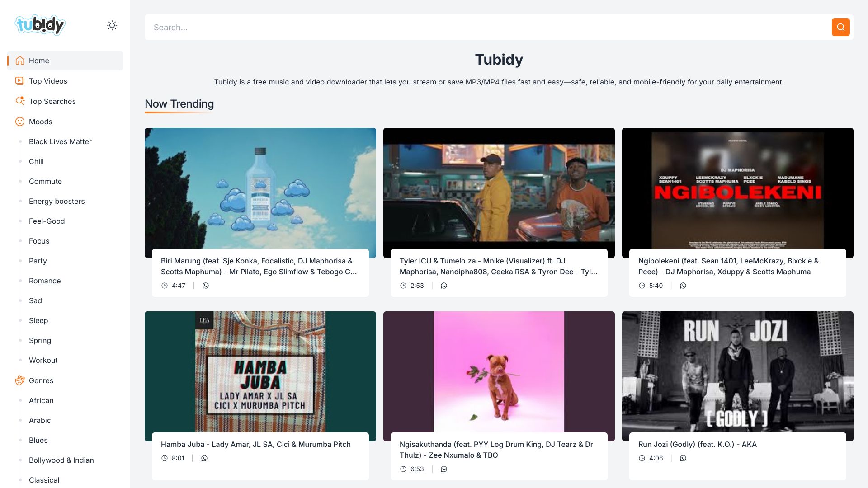Select the Energy boosters mood
The height and width of the screenshot is (488, 868).
tap(57, 201)
